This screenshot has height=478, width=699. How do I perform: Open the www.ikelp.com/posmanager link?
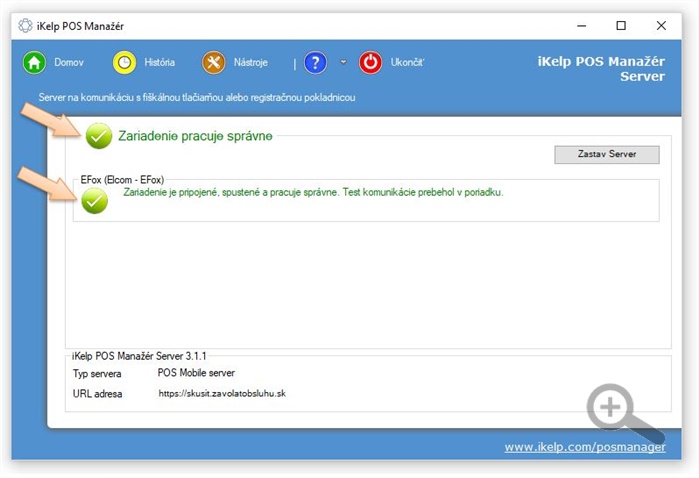pyautogui.click(x=585, y=447)
